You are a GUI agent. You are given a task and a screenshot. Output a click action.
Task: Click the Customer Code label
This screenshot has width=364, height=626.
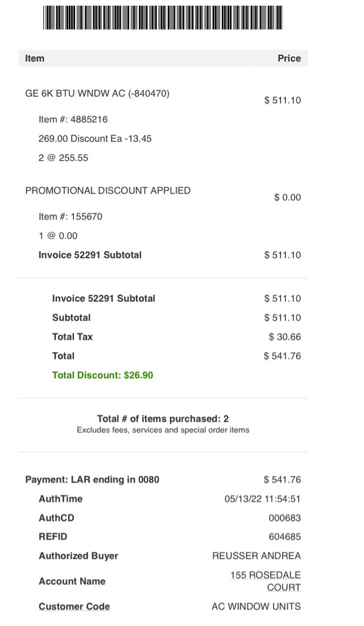[74, 607]
